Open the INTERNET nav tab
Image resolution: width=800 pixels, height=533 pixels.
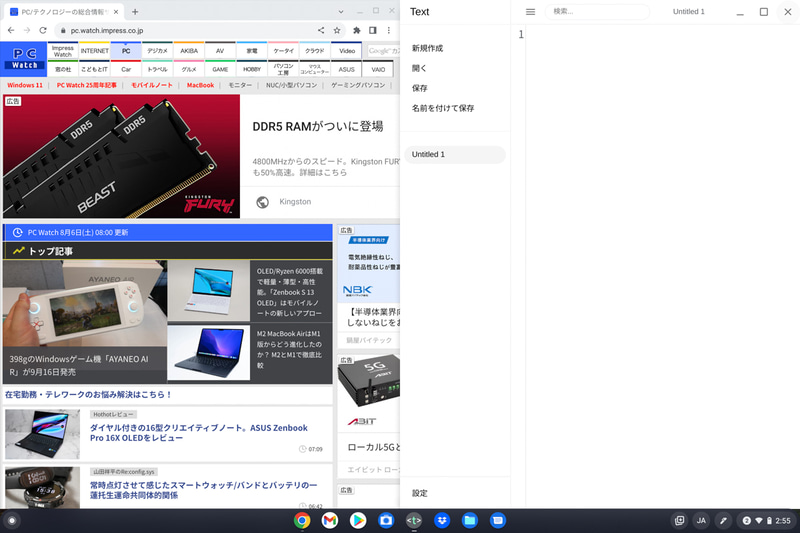coord(94,51)
